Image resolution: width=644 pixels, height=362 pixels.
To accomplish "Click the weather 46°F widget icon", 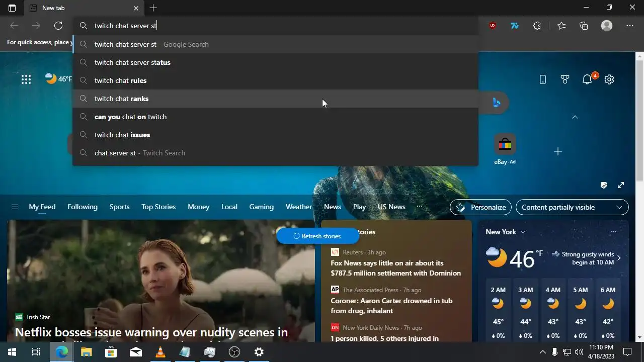I will tap(51, 78).
